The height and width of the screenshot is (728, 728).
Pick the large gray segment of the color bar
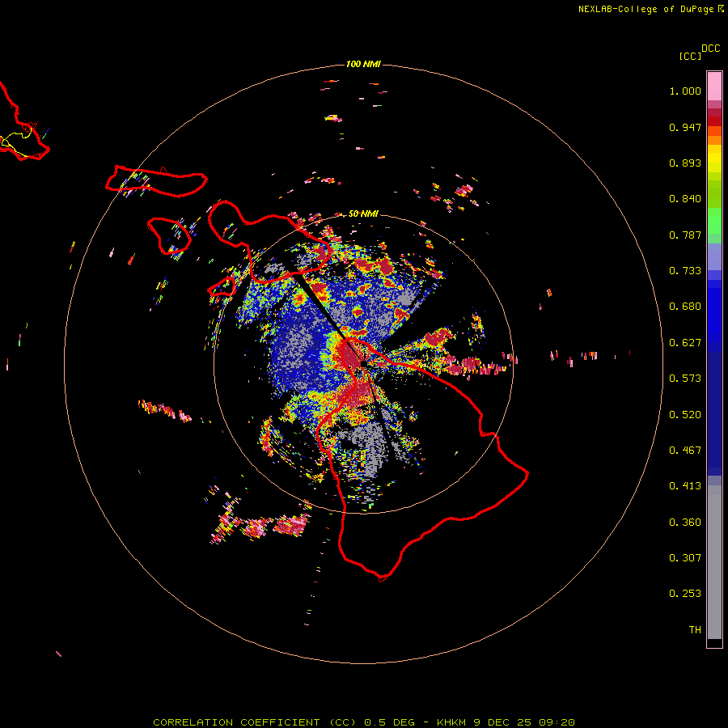[x=714, y=562]
